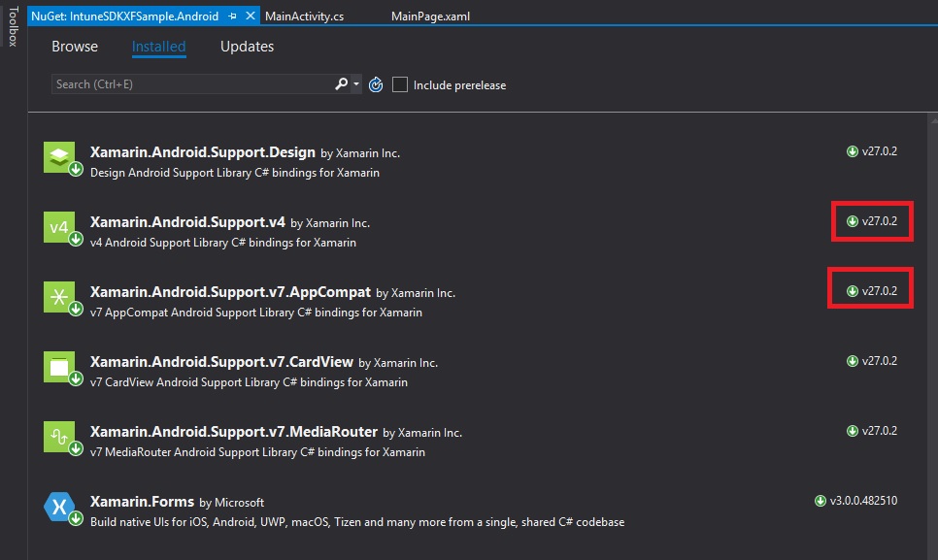This screenshot has height=560, width=938.
Task: Click the 'Build native UIs for iOS' description
Action: click(357, 522)
